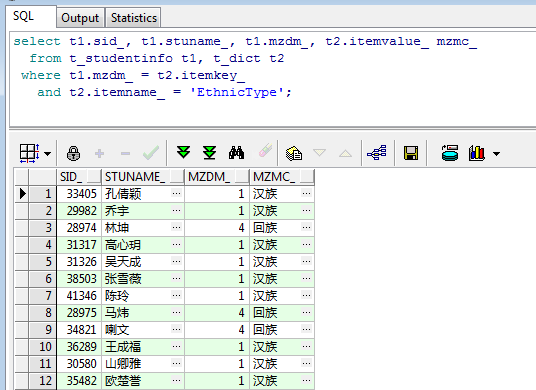Expand the chart dropdown arrow
536x390 pixels.
tap(496, 154)
